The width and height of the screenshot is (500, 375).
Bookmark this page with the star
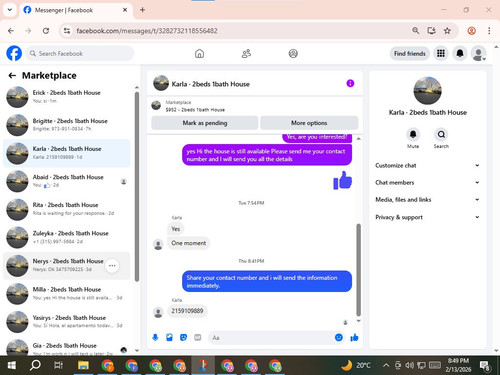tap(447, 31)
